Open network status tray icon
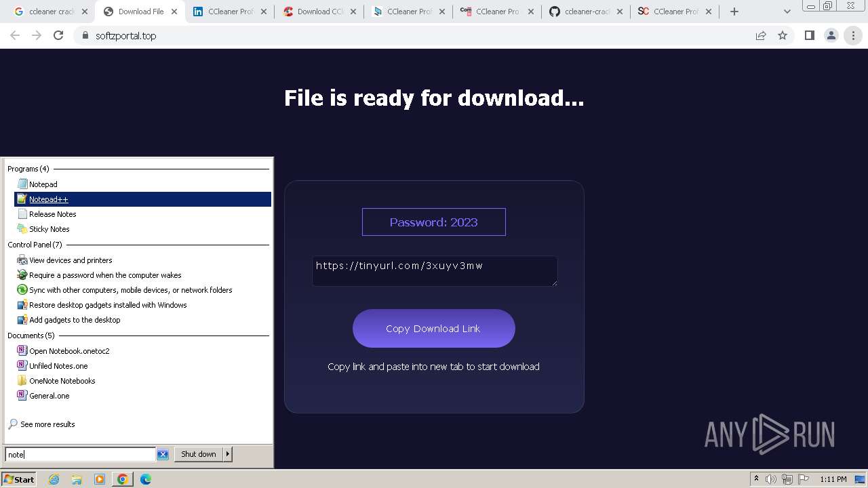This screenshot has height=488, width=868. tap(787, 479)
